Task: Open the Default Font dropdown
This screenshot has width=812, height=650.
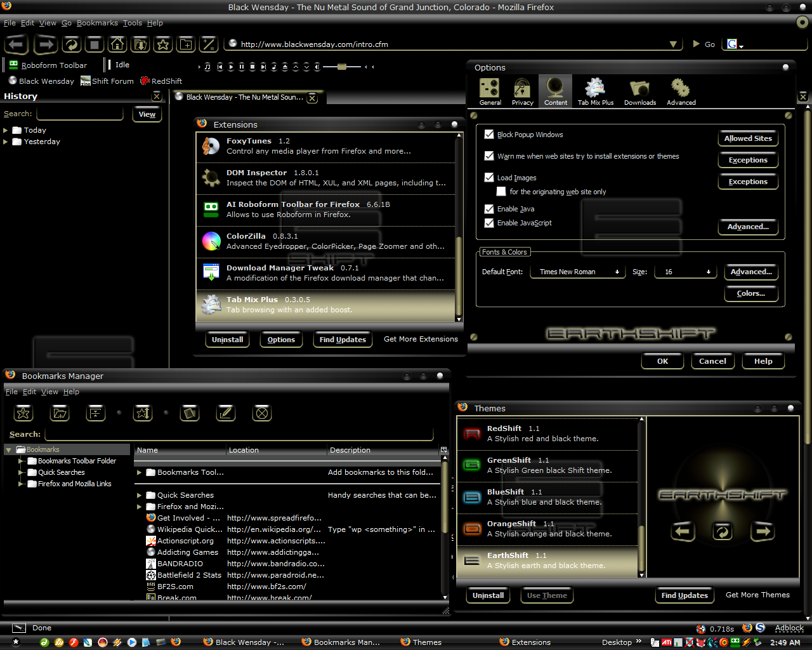Action: (x=578, y=272)
